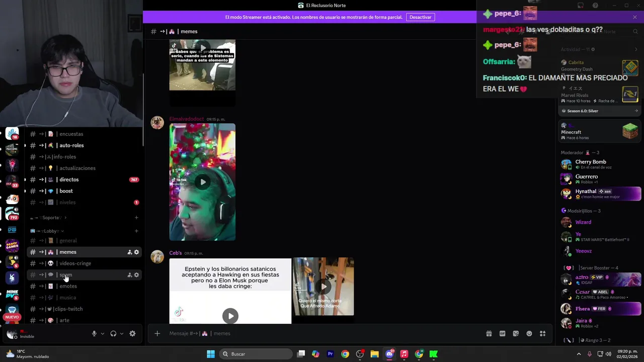Click the Buscar taskbar search box
644x362 pixels.
[x=255, y=354]
